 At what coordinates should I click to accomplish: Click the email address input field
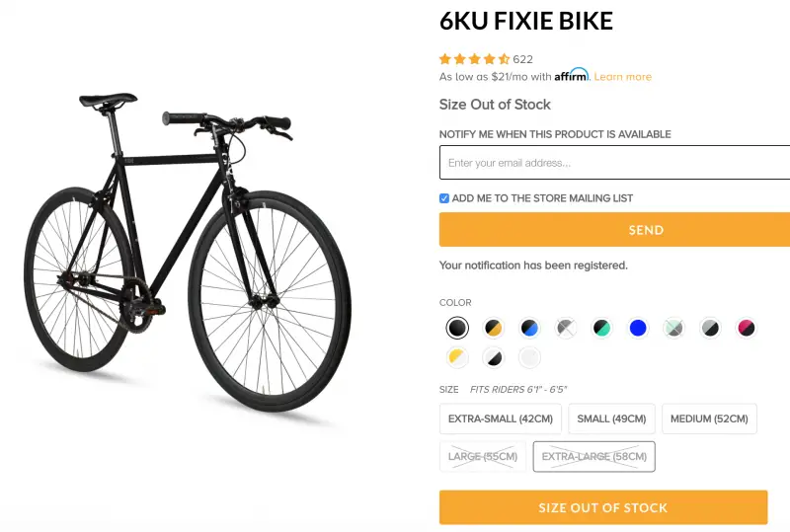click(614, 163)
